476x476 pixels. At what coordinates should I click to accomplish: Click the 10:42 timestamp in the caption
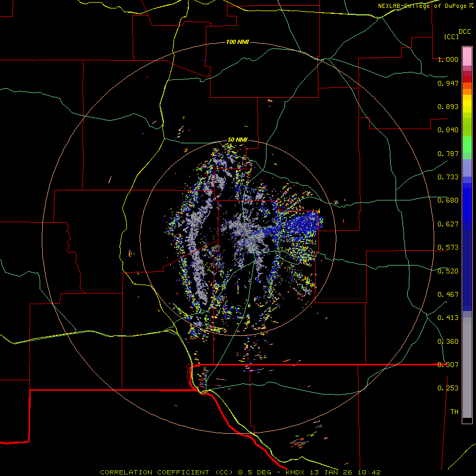(x=369, y=472)
